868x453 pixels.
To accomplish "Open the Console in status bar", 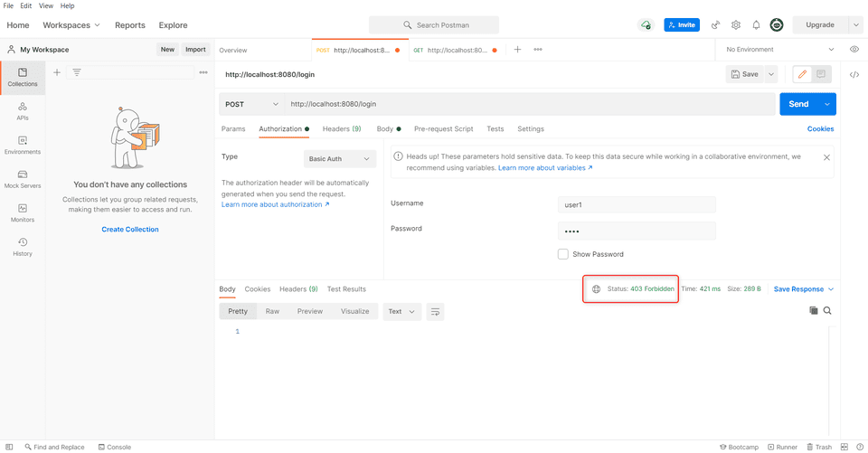I will tap(113, 447).
